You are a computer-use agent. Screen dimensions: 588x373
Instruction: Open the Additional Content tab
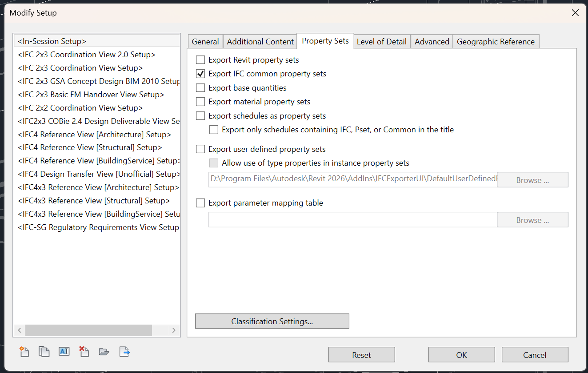(x=260, y=42)
